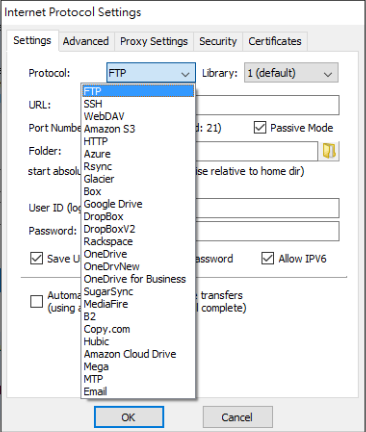Choose WebDAV protocol option
366x432 pixels.
138,116
